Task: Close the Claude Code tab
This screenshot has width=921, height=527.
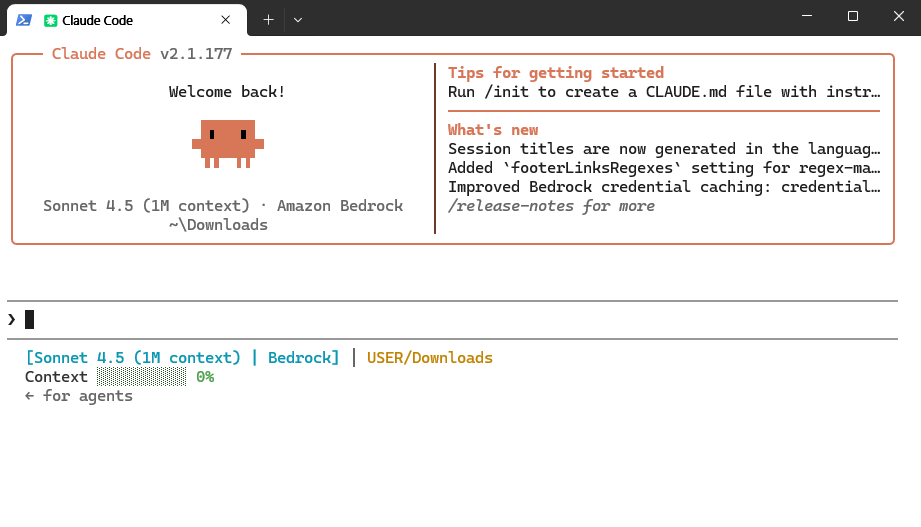Action: [226, 20]
